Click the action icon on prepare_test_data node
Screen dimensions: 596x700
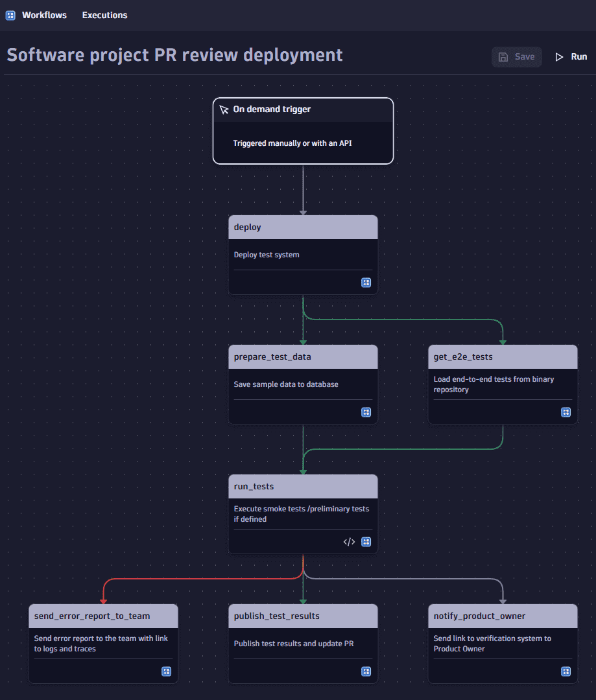pos(366,412)
